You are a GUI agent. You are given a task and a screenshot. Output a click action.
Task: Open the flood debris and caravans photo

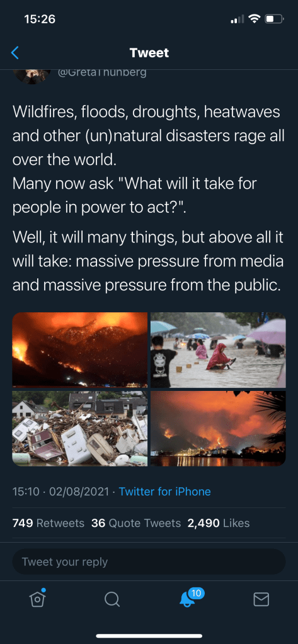(x=80, y=428)
